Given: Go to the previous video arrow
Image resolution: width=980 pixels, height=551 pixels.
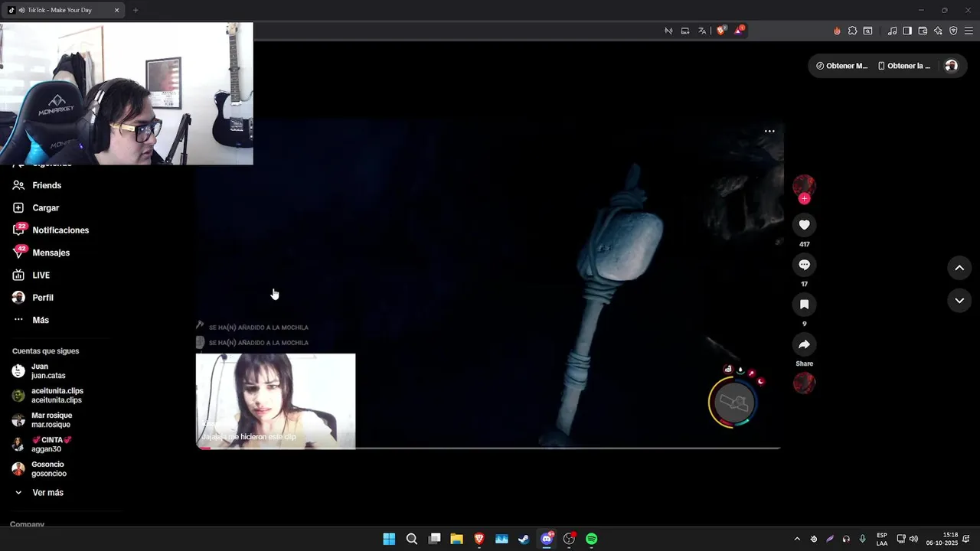Looking at the screenshot, I should pyautogui.click(x=959, y=268).
